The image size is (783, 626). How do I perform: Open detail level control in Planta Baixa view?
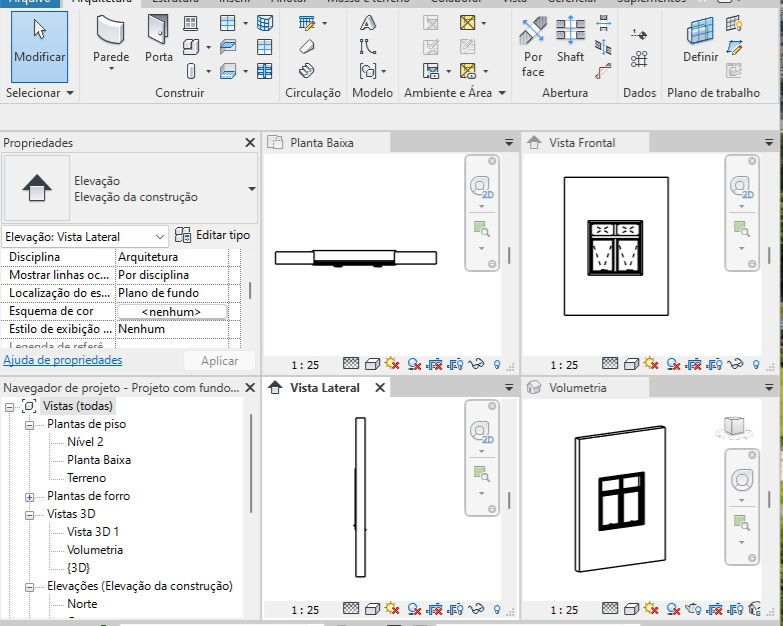351,364
